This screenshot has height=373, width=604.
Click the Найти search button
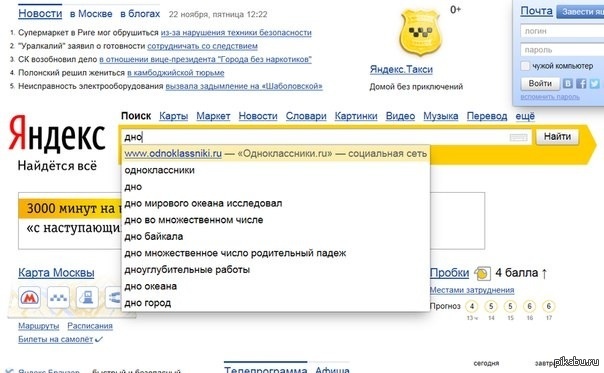(x=557, y=136)
